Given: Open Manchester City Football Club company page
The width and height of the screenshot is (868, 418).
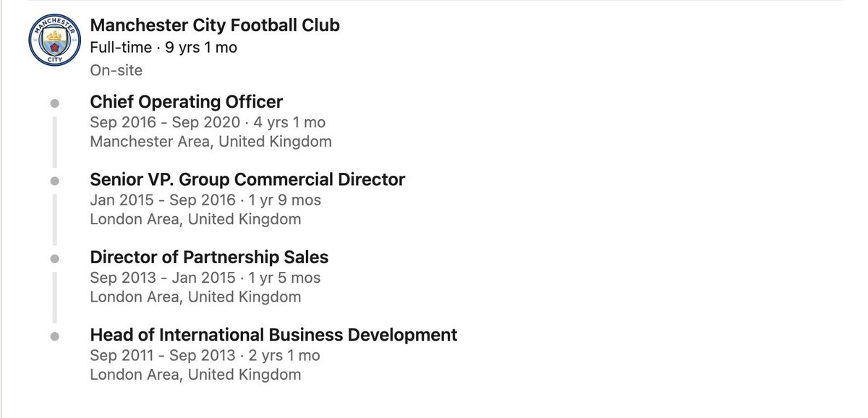Looking at the screenshot, I should 215,25.
